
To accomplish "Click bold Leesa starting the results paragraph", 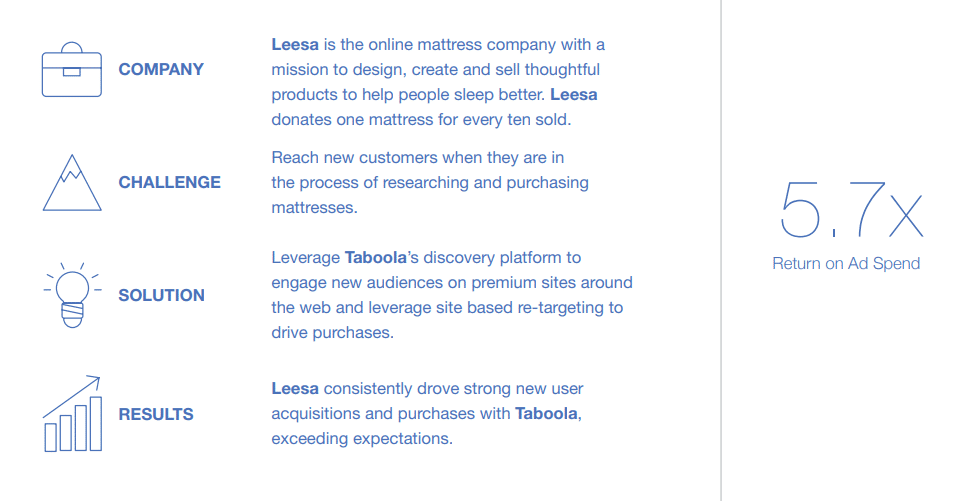I will click(295, 388).
